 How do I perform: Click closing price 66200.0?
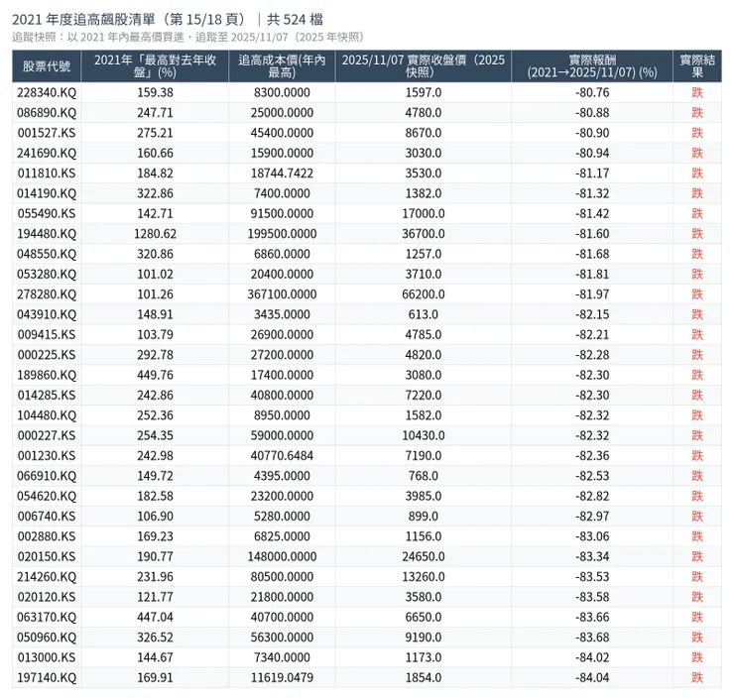coord(424,294)
